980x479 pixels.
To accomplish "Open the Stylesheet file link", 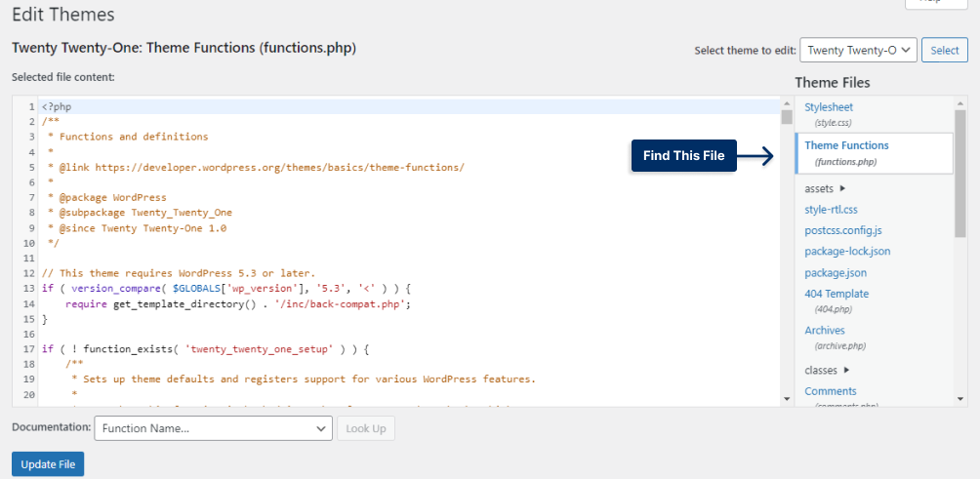I will [829, 107].
